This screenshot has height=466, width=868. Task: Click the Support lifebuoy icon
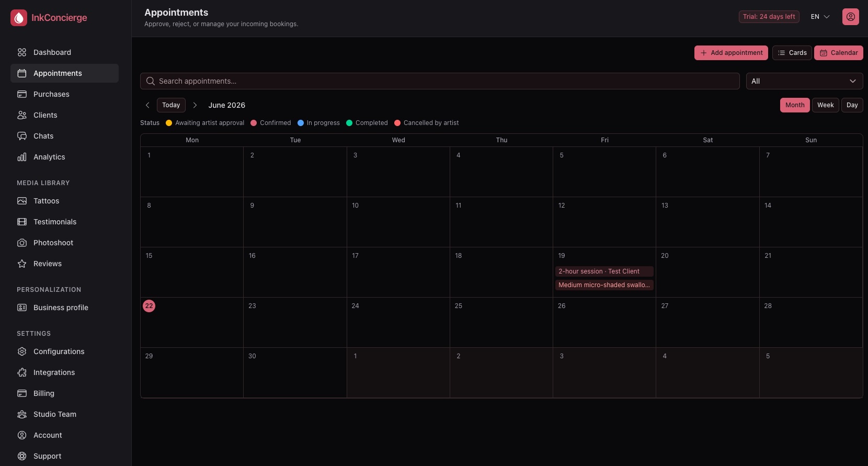tap(22, 456)
